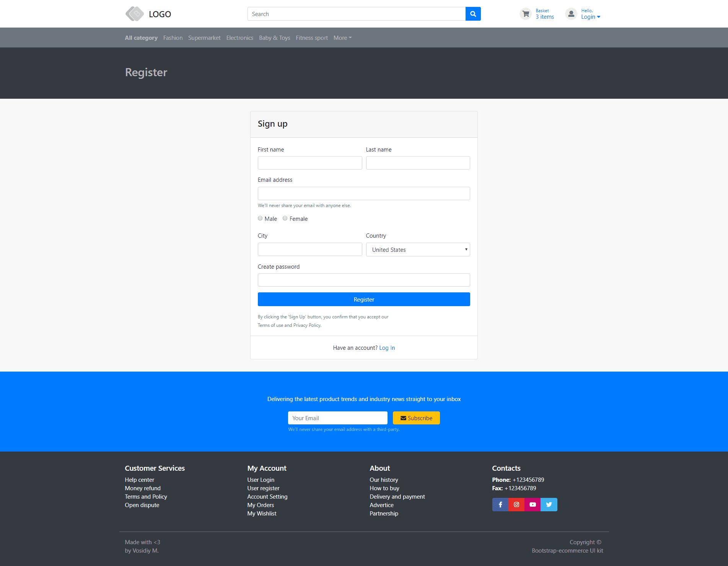Select the Male gender radio button
Viewport: 728px width, 566px height.
click(260, 218)
